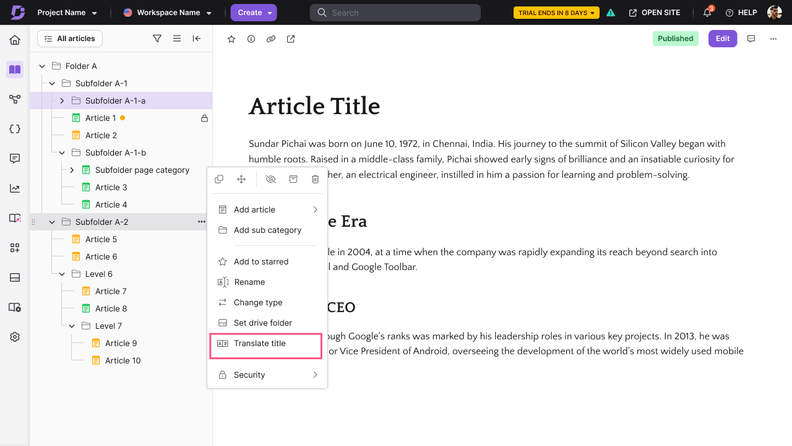Screen dimensions: 792x446
Task: Collapse Subfolder A-2 chevron
Action: pyautogui.click(x=52, y=222)
